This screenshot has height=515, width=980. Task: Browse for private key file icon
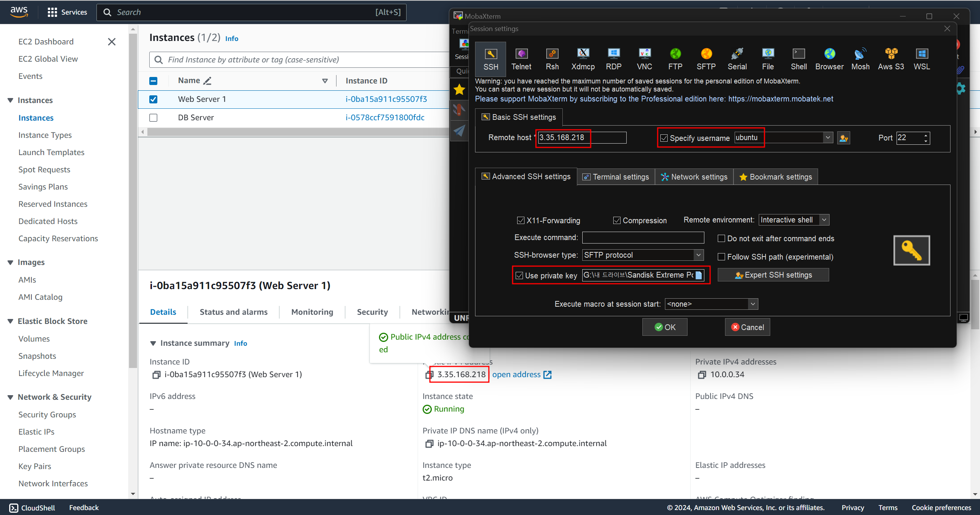(699, 275)
